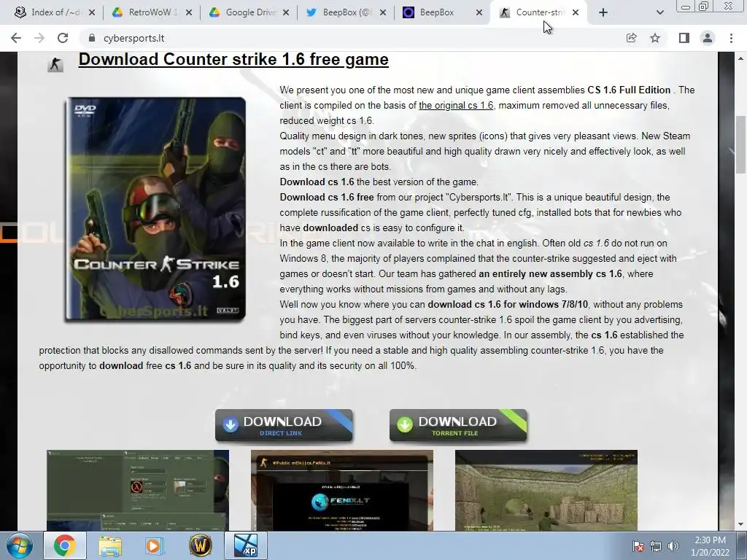The image size is (747, 560).
Task: Reload the cybersports.lt page
Action: (63, 38)
